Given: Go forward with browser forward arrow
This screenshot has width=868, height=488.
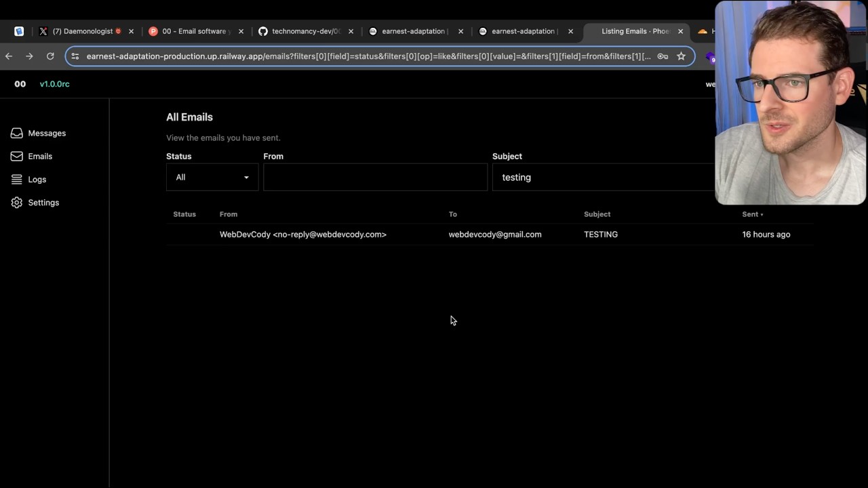Looking at the screenshot, I should click(29, 56).
